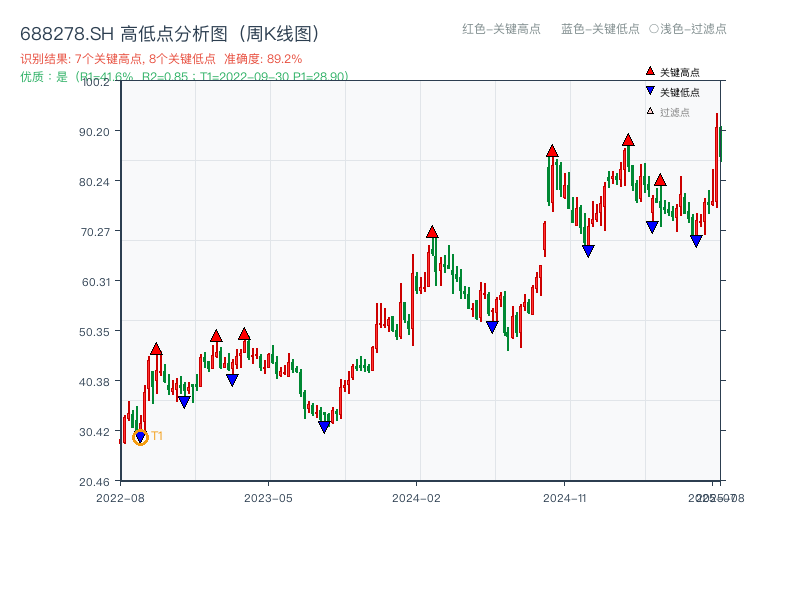Image resolution: width=800 pixels, height=600 pixels.
Task: Click the 30.42 y-axis label
Action: 94,432
